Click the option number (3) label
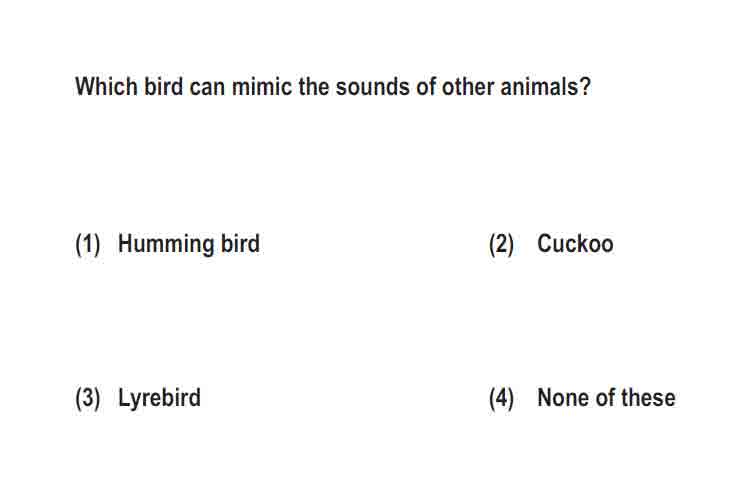 point(88,399)
